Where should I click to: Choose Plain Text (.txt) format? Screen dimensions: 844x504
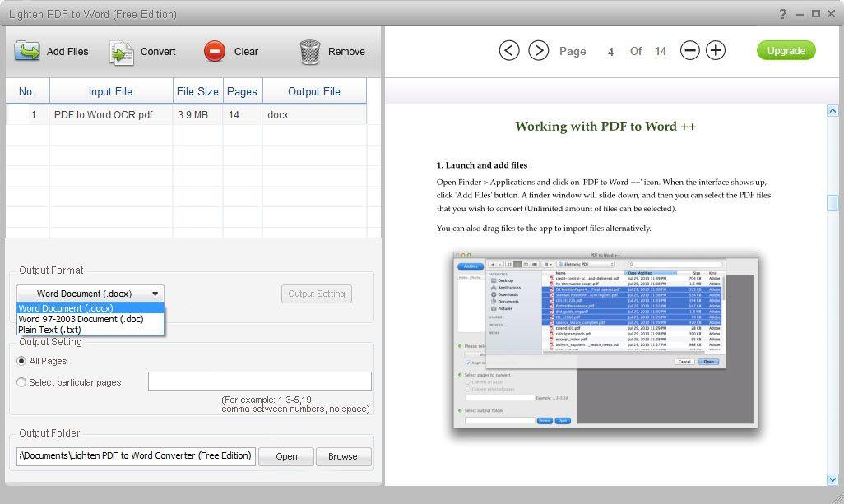pyautogui.click(x=49, y=330)
